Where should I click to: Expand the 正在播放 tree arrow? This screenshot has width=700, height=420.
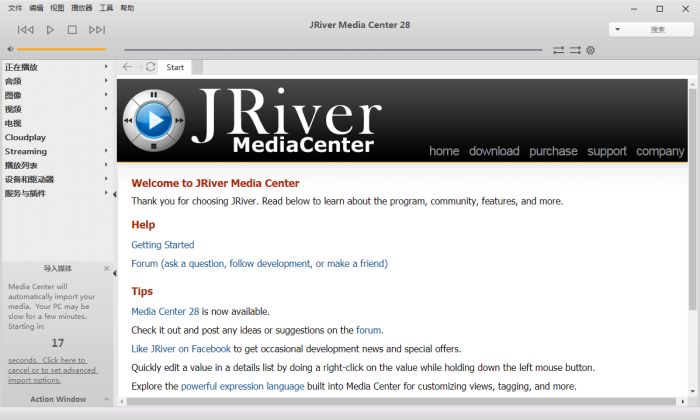pos(106,67)
